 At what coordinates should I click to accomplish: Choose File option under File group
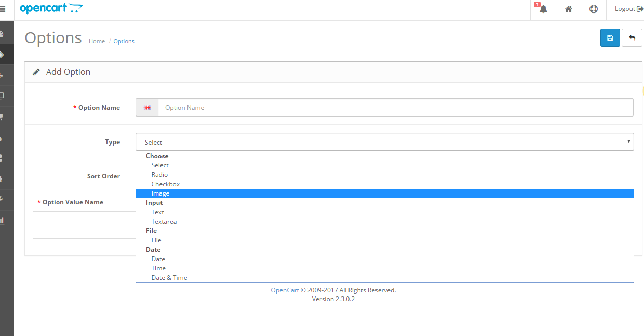385,240
